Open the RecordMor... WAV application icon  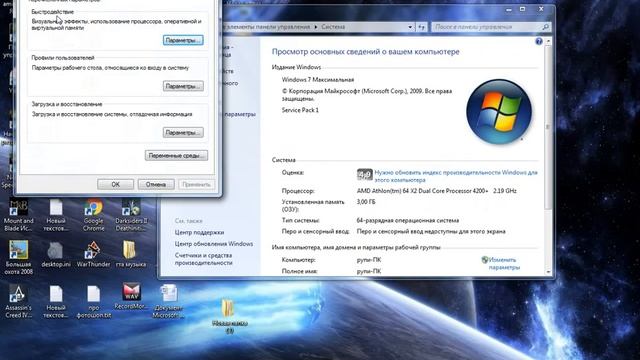pyautogui.click(x=131, y=297)
